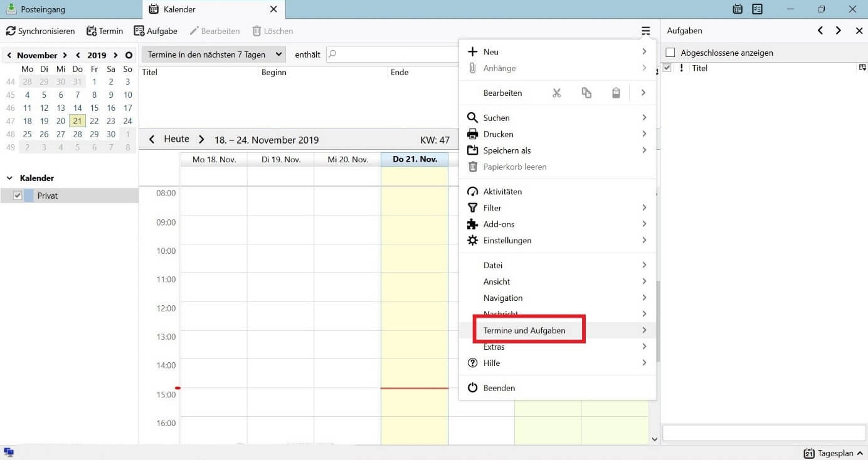
Task: Click the Heute button
Action: 176,139
